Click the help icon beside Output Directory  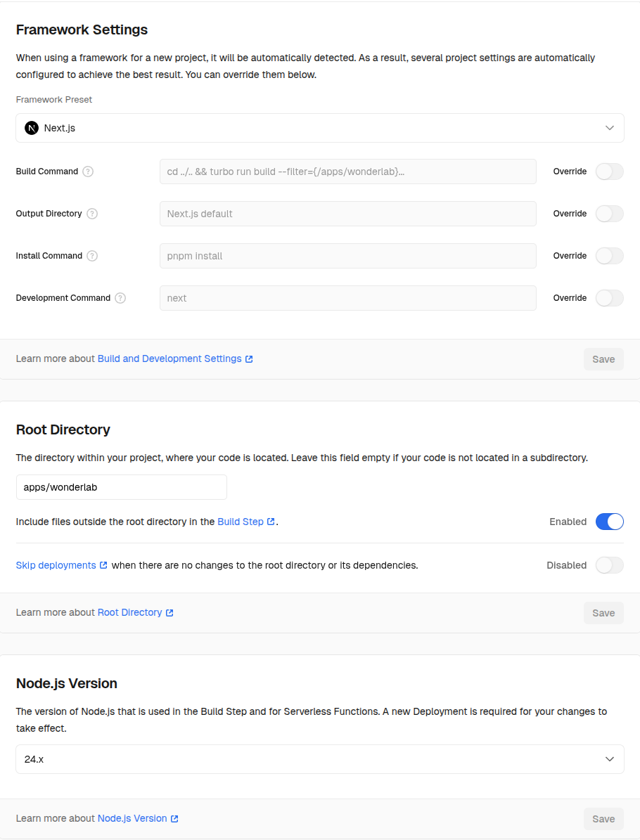tap(92, 214)
